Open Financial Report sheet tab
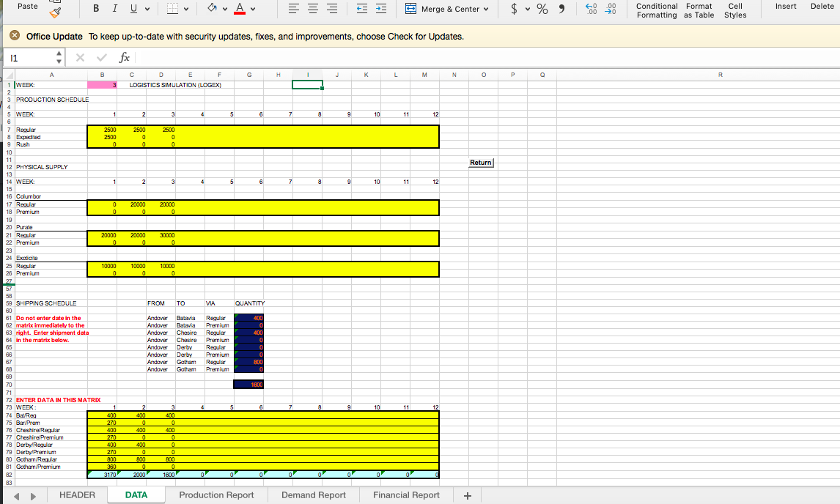The image size is (840, 504). [406, 495]
